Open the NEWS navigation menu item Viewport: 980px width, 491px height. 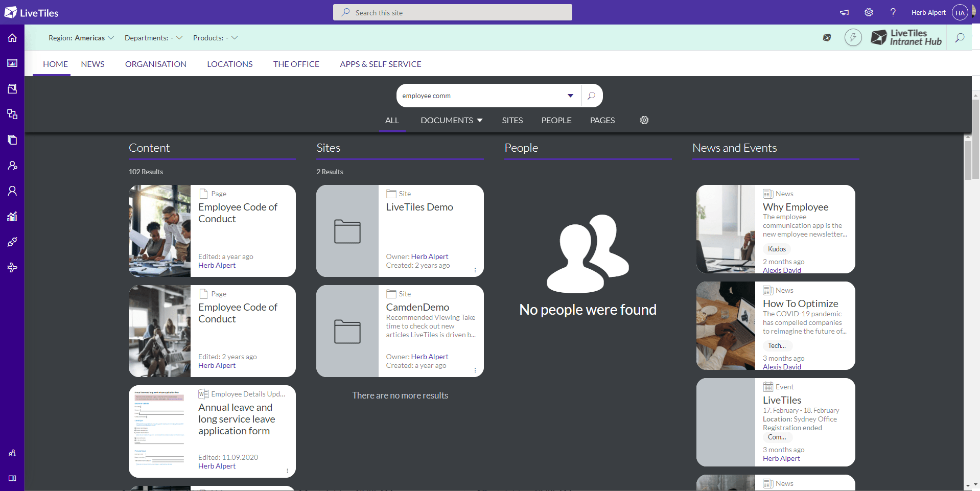coord(92,64)
